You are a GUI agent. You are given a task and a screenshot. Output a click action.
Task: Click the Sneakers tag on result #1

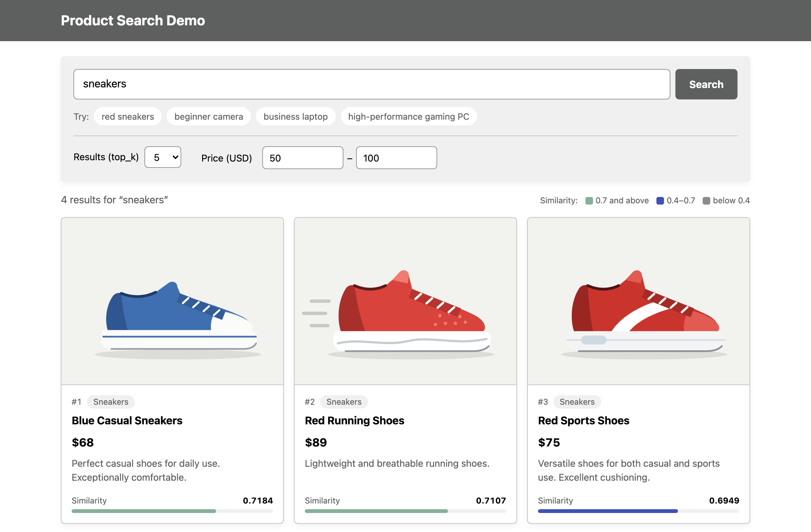point(111,402)
